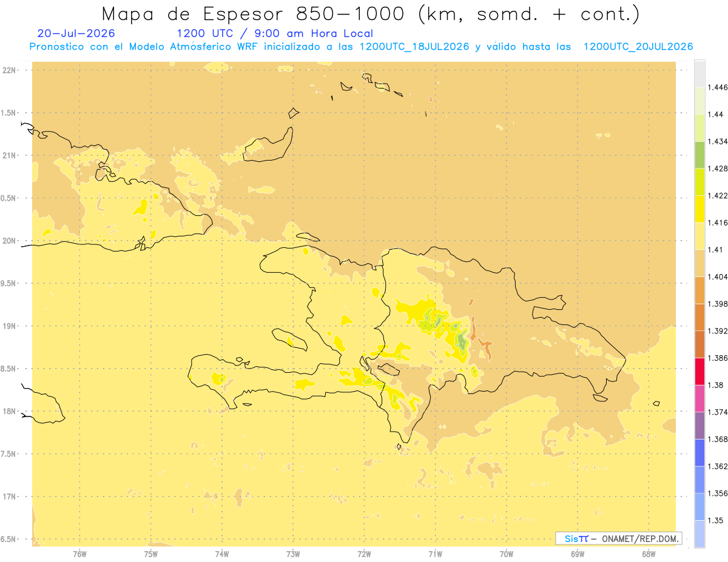Click the legend value '1.35'
The image size is (728, 562).
coord(715,520)
